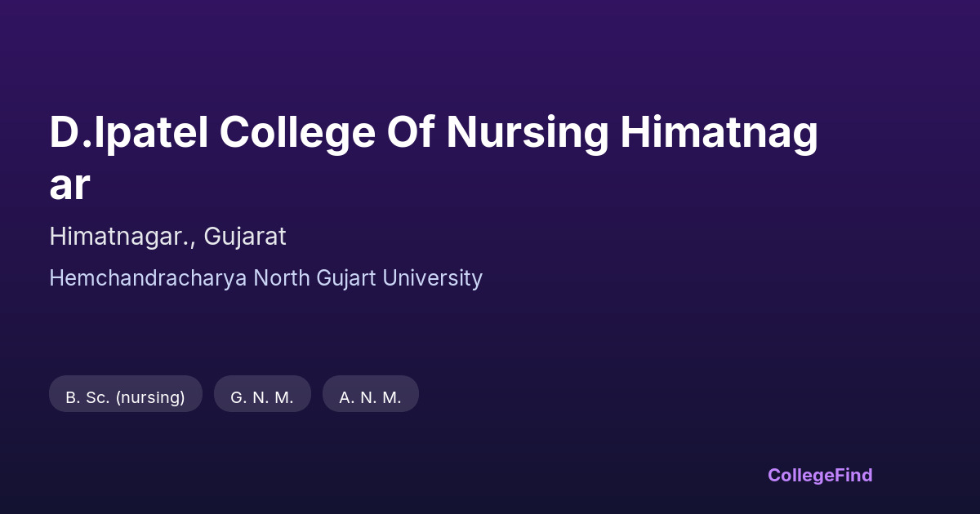980x514 pixels.
Task: Select the Himatnagar., Gujarat location line
Action: [167, 237]
